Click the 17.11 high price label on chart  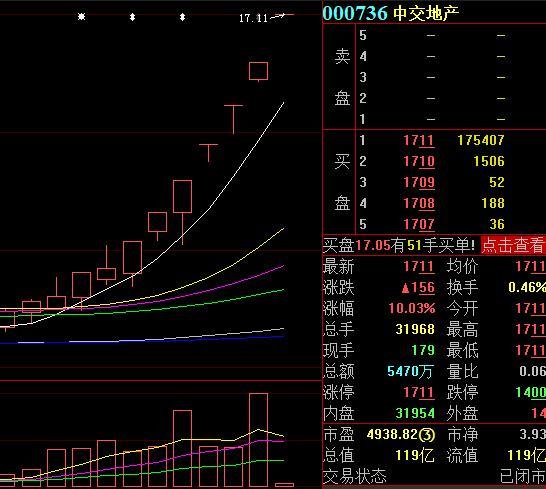(253, 18)
